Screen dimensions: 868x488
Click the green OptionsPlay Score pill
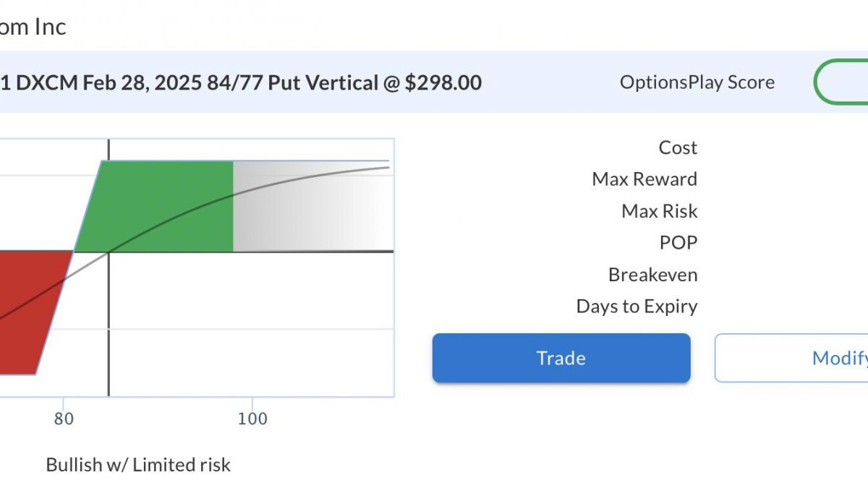841,82
